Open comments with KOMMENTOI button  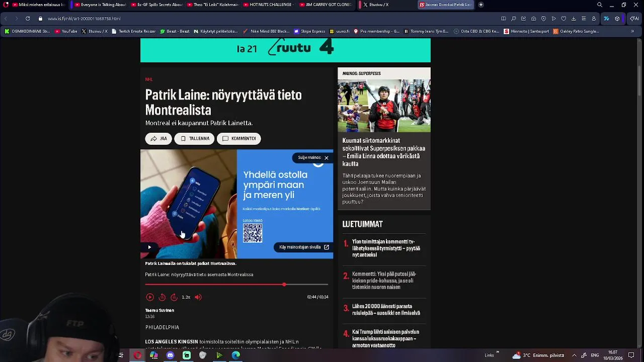239,139
